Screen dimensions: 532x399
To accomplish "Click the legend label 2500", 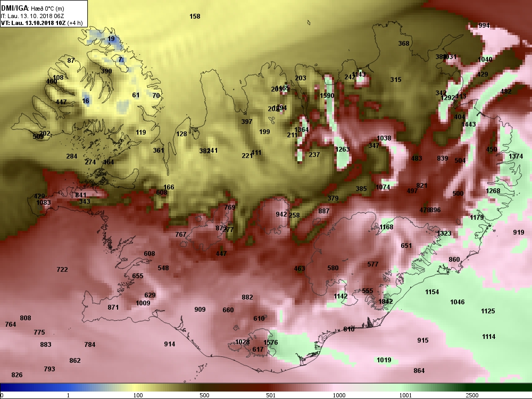I will (472, 396).
